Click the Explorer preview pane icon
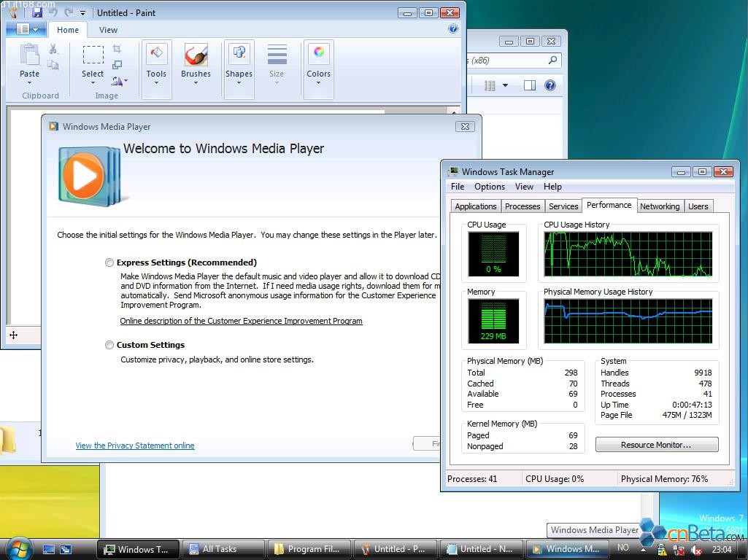Viewport: 748px width, 560px height. [x=530, y=85]
